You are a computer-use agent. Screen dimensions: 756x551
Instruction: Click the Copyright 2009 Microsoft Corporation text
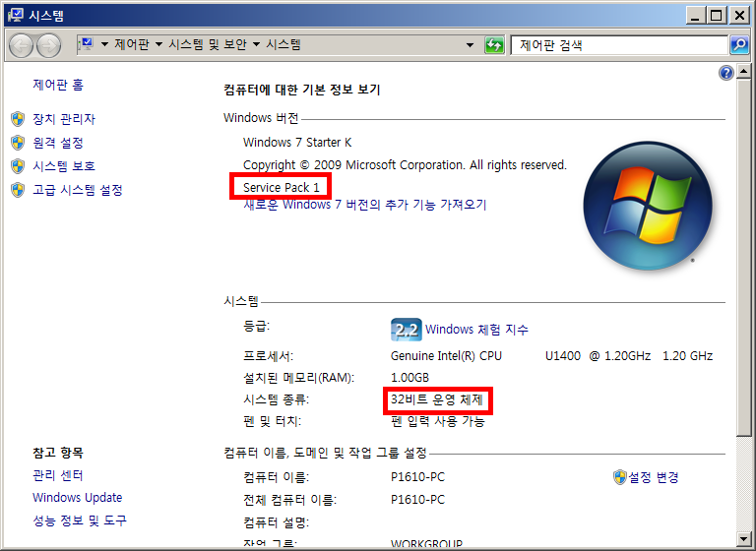[405, 165]
